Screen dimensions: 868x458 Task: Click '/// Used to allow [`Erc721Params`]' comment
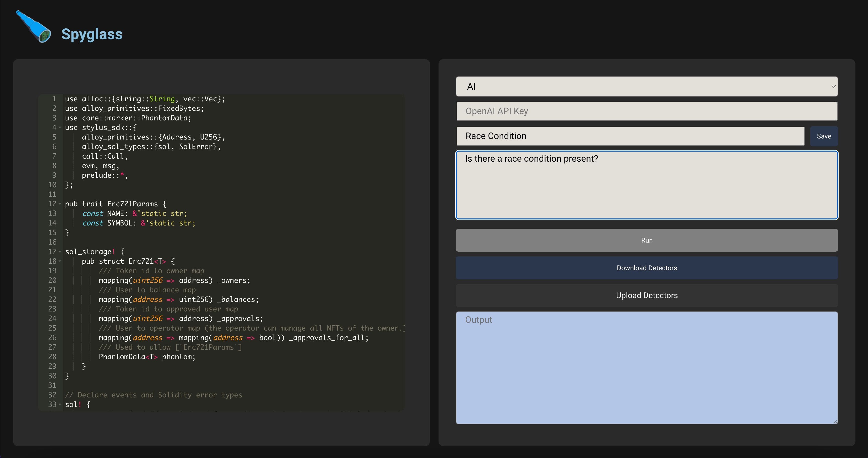click(170, 347)
